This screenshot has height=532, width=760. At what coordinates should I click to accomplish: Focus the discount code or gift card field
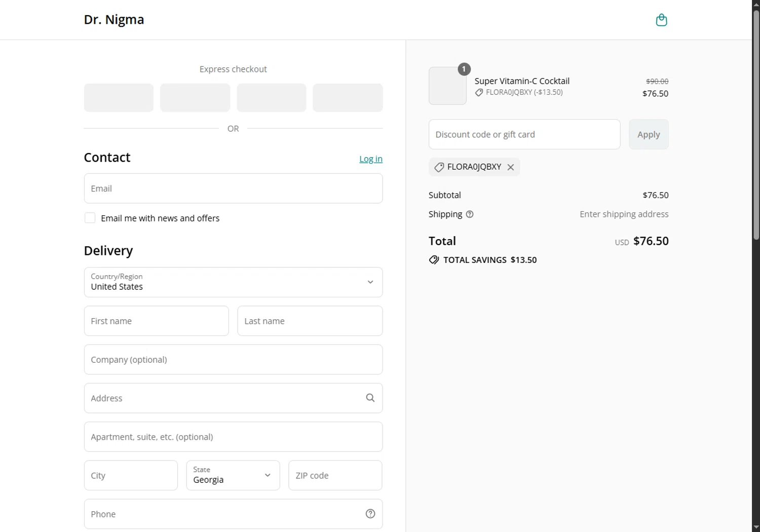pyautogui.click(x=524, y=135)
